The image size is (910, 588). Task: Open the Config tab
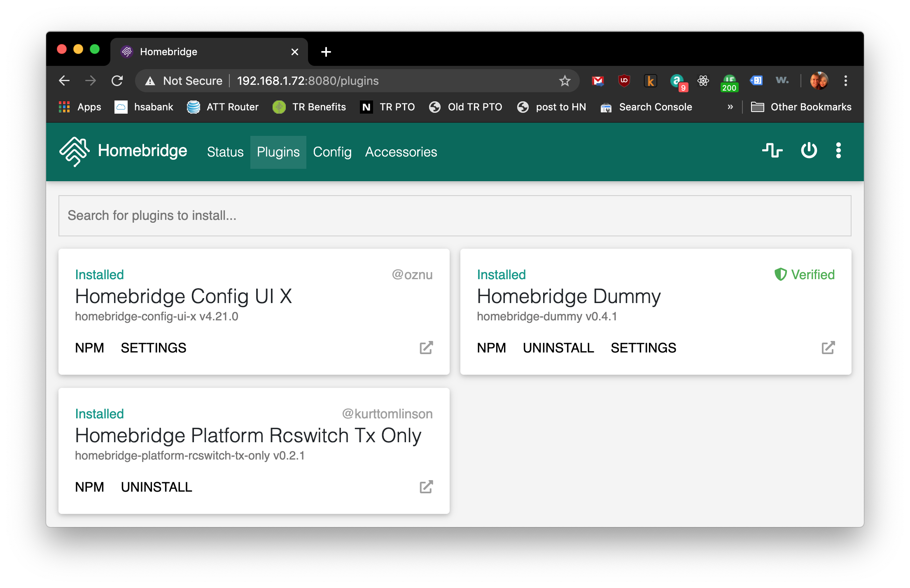pyautogui.click(x=332, y=152)
